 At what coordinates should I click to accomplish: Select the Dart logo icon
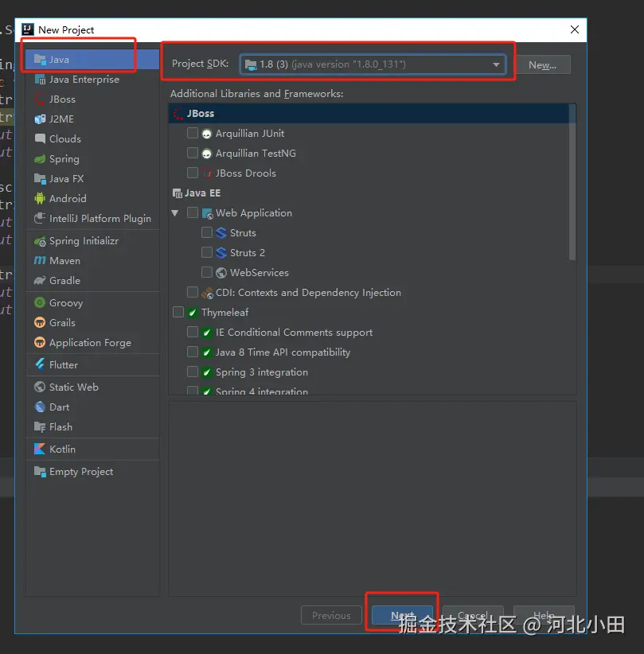(40, 407)
